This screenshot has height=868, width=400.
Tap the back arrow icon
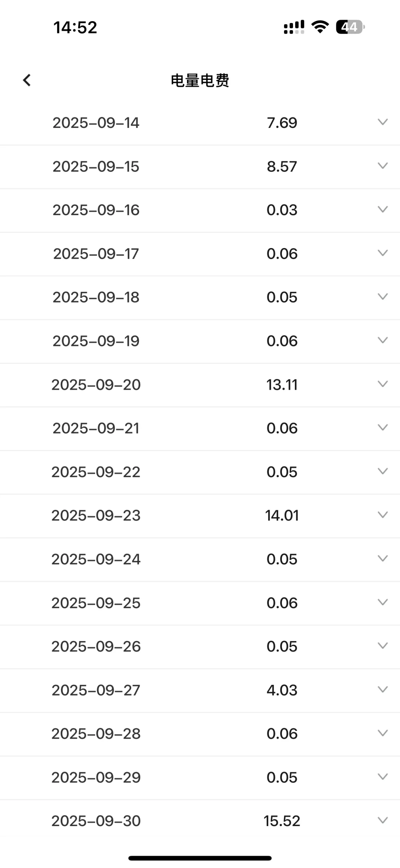[x=27, y=80]
